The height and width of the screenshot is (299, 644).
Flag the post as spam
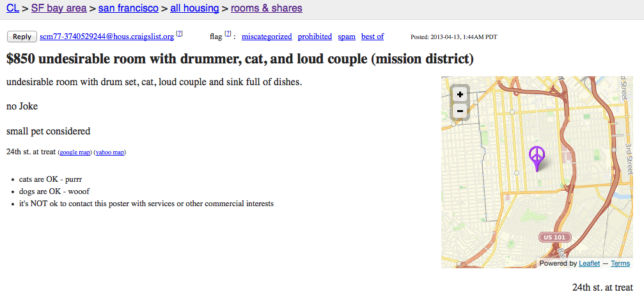click(347, 36)
